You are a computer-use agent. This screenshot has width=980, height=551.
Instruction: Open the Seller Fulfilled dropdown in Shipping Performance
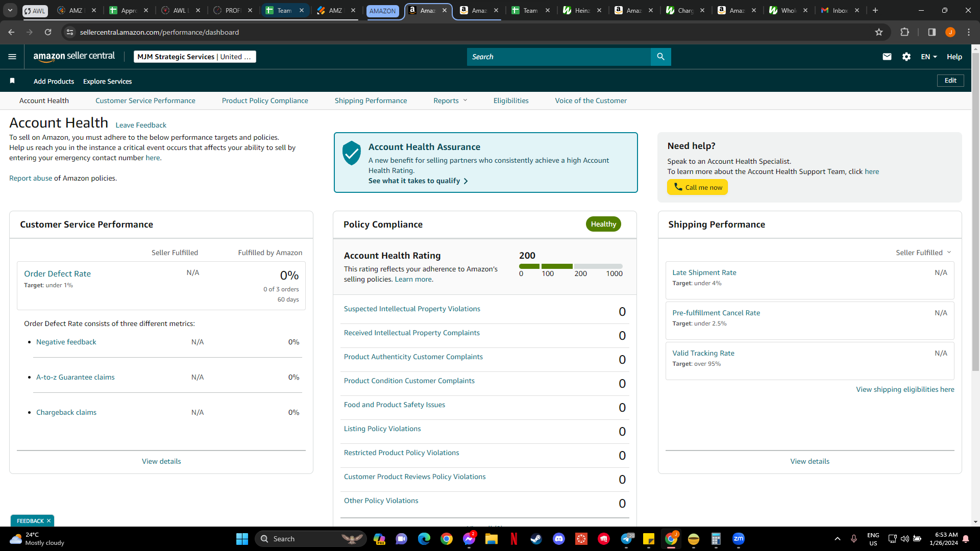(x=923, y=253)
